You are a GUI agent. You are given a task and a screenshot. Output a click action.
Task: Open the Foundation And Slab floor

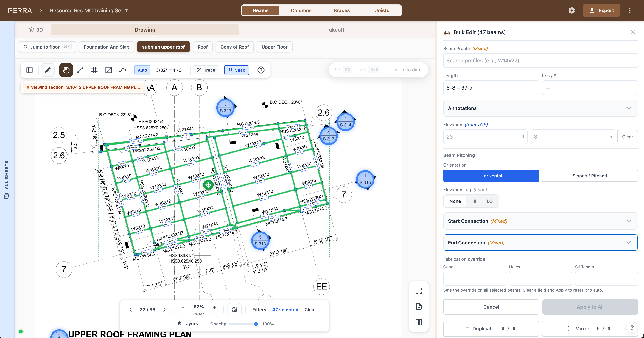tap(107, 47)
